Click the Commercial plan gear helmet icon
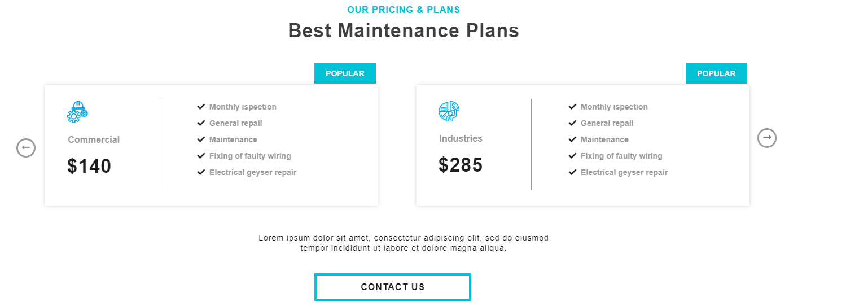The width and height of the screenshot is (868, 306). pos(77,112)
